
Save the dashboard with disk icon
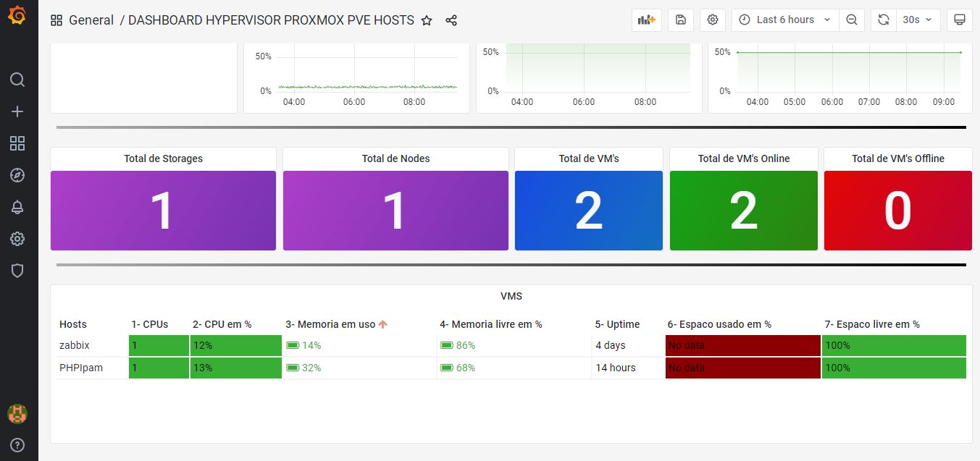681,20
